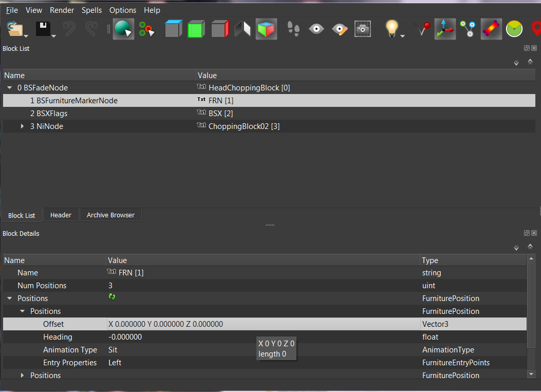The image size is (541, 392).
Task: Switch to top view cube icon
Action: coord(173,29)
